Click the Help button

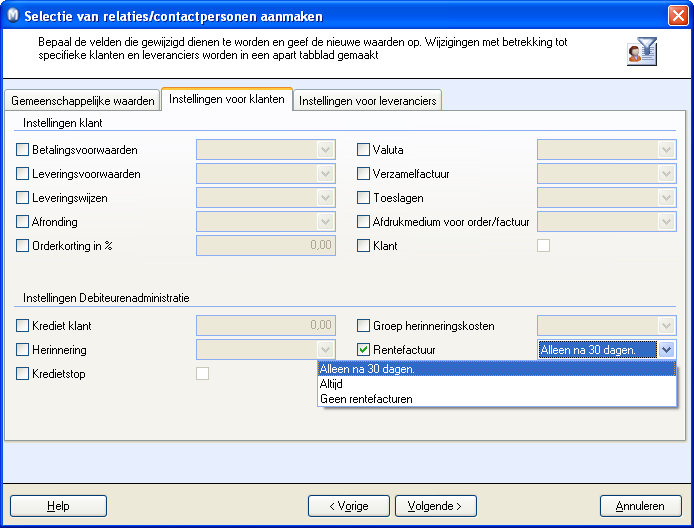click(x=58, y=506)
